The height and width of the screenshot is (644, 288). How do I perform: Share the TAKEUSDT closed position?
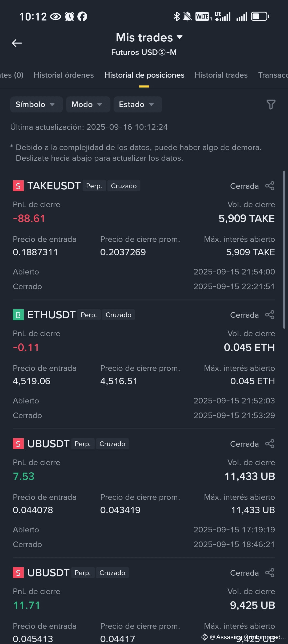point(270,186)
